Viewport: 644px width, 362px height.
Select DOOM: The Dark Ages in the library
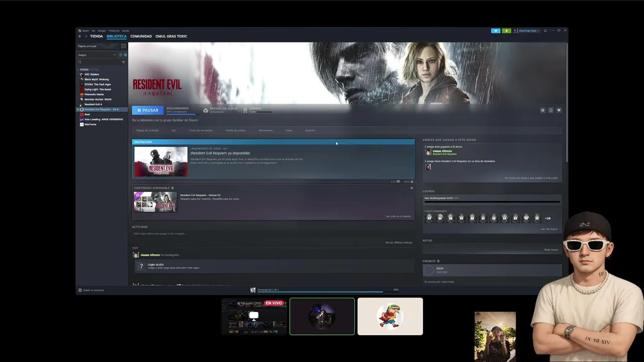coord(97,84)
